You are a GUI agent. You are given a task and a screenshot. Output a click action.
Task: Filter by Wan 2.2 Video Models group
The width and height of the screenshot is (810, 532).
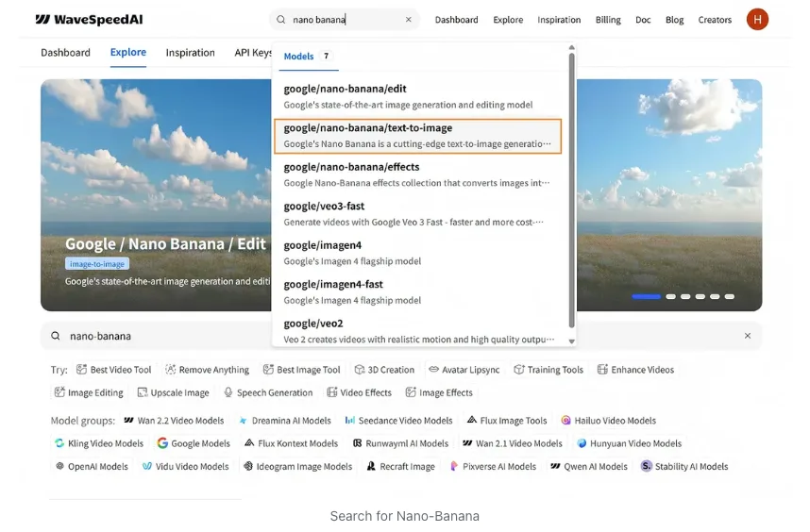pos(174,421)
